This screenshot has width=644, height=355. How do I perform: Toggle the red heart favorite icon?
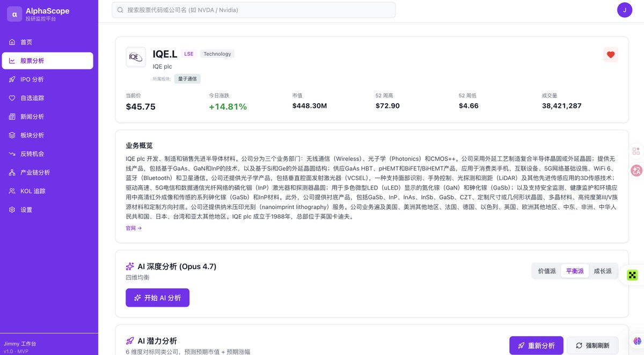(x=611, y=54)
